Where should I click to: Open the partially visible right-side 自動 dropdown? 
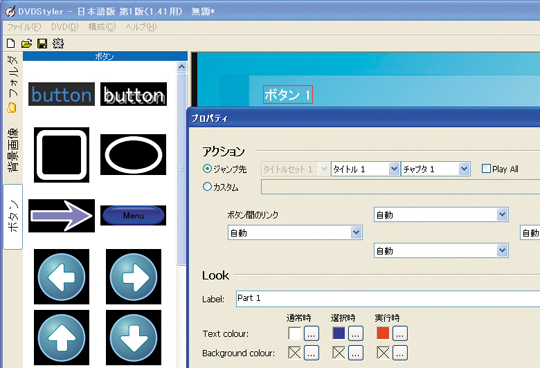click(x=530, y=233)
